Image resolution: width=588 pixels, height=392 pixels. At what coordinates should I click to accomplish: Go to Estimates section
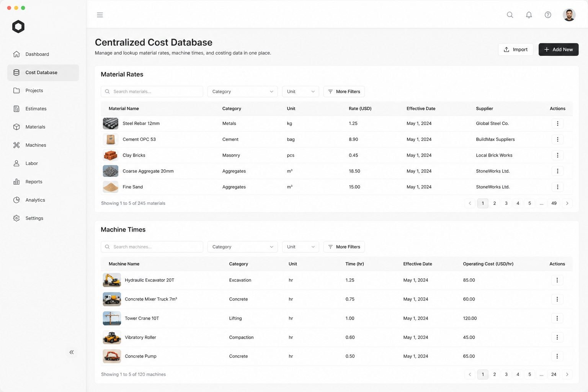pos(43,109)
